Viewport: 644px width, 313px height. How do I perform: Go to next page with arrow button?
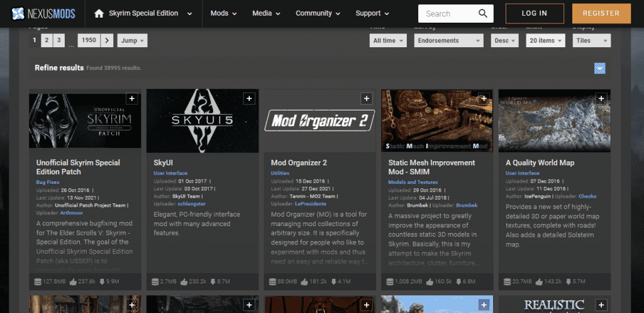click(107, 40)
